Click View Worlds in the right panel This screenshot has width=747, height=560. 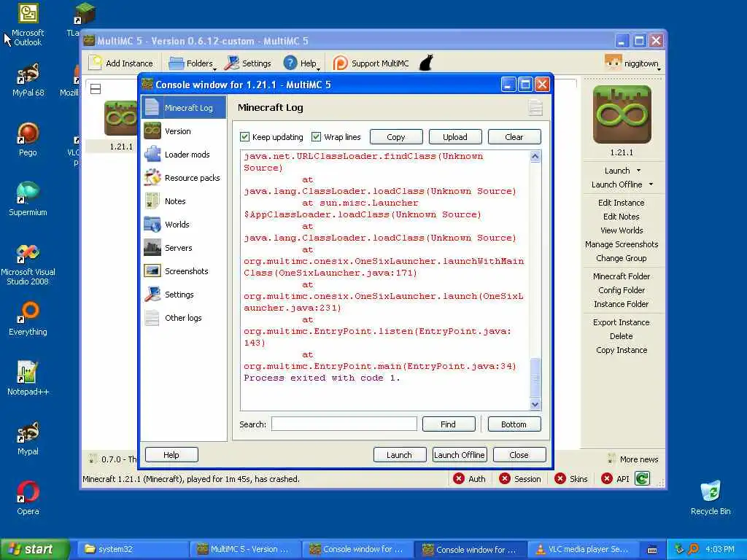[622, 230]
